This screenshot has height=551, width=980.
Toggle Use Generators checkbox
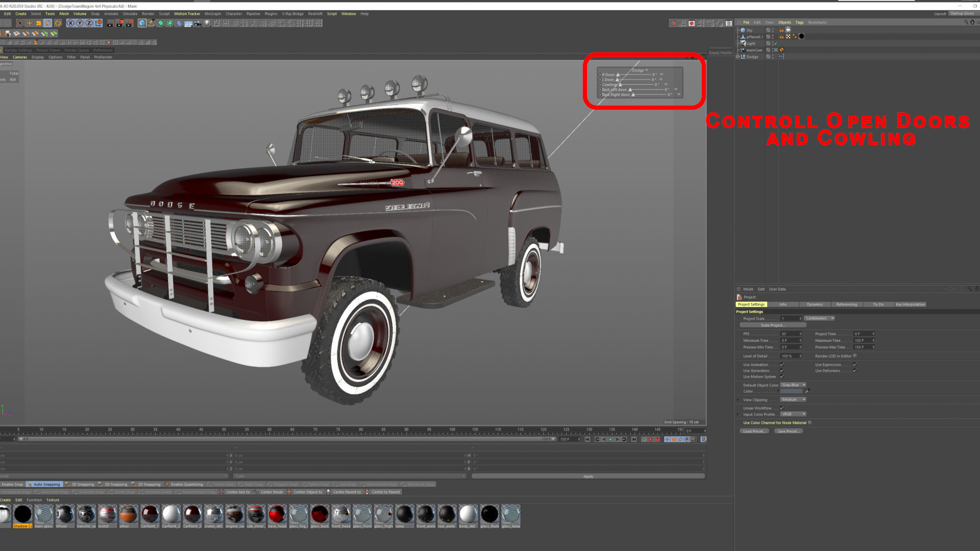tap(781, 371)
